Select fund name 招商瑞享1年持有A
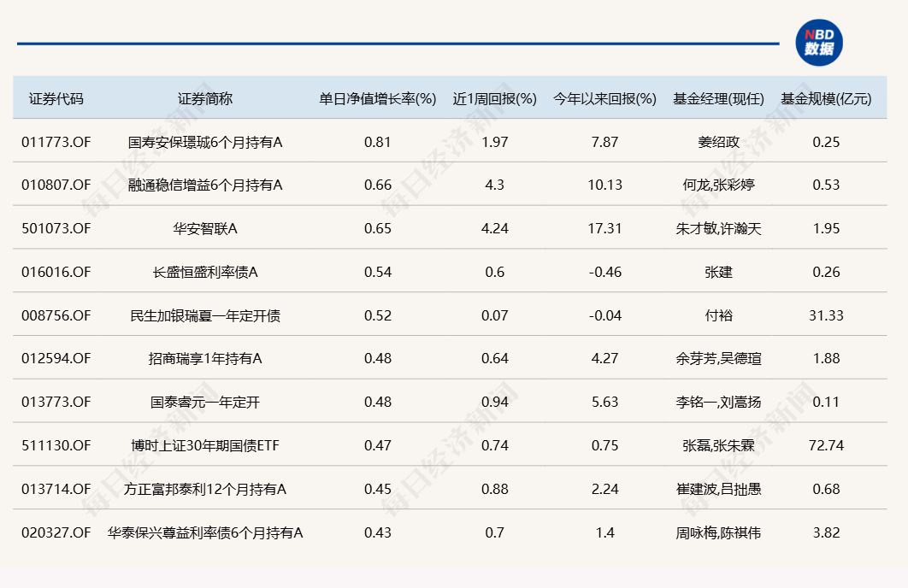The height and width of the screenshot is (588, 908). point(205,359)
